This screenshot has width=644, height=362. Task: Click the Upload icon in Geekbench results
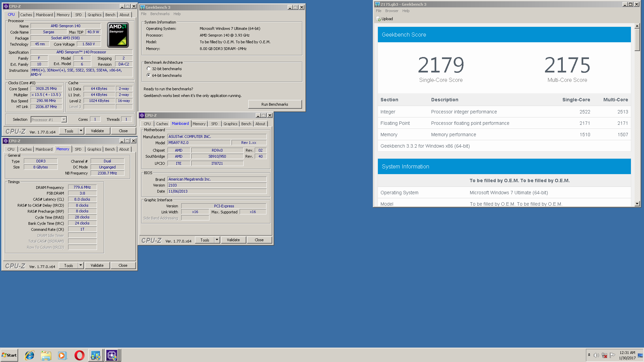[x=378, y=19]
